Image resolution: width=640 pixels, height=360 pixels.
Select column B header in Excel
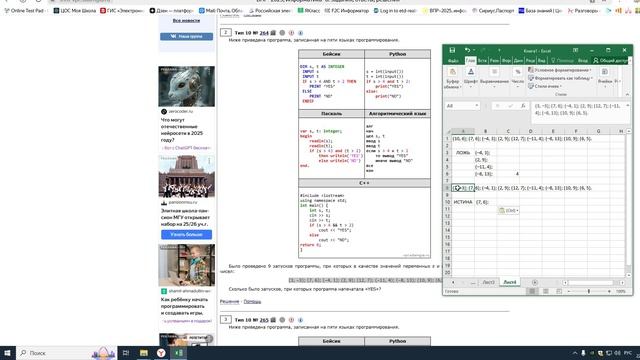click(485, 131)
